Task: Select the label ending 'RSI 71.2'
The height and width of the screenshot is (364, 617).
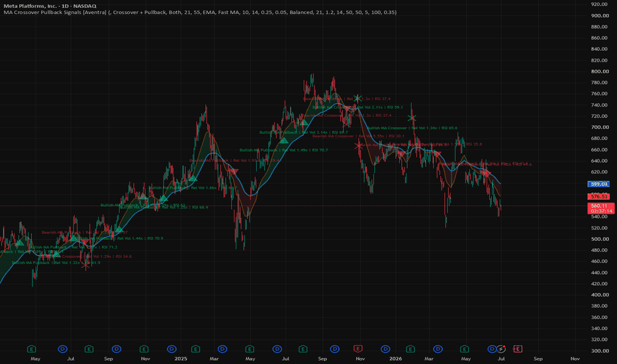Action: [x=73, y=248]
